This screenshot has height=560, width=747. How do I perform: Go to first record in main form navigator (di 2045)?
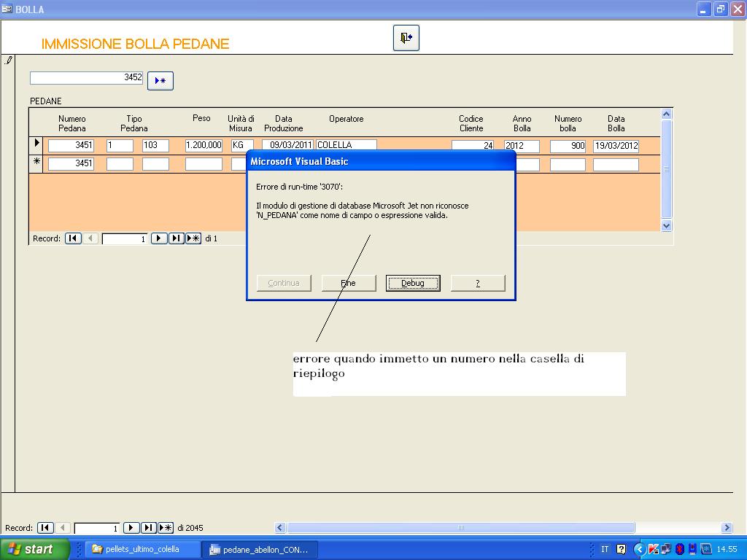(45, 528)
